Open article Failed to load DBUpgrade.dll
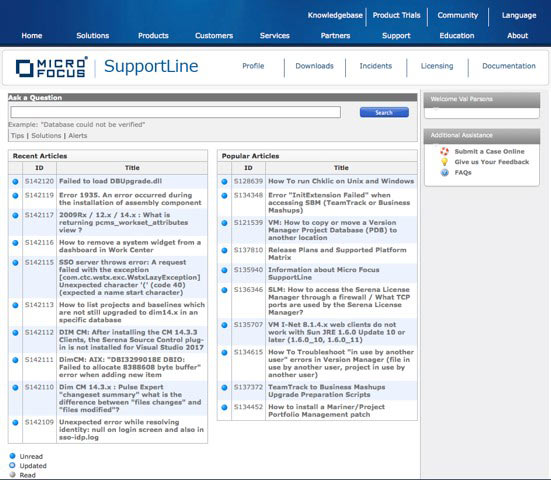 tap(110, 181)
